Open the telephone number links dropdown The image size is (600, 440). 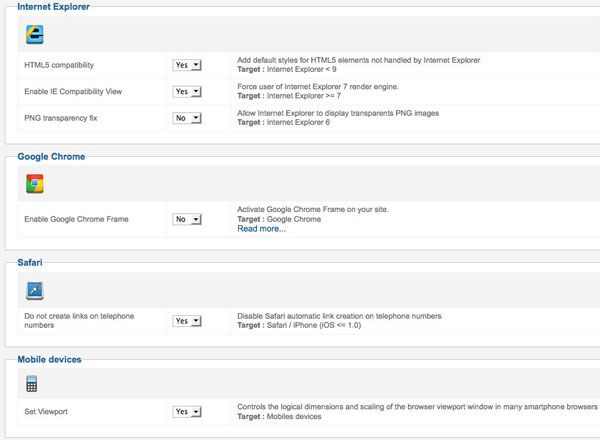(x=187, y=321)
